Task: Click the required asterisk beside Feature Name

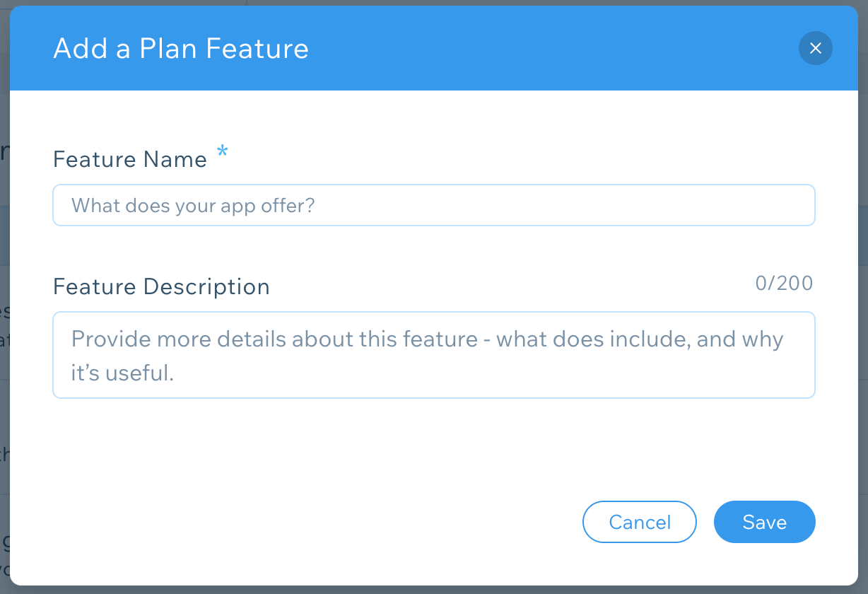Action: [223, 153]
